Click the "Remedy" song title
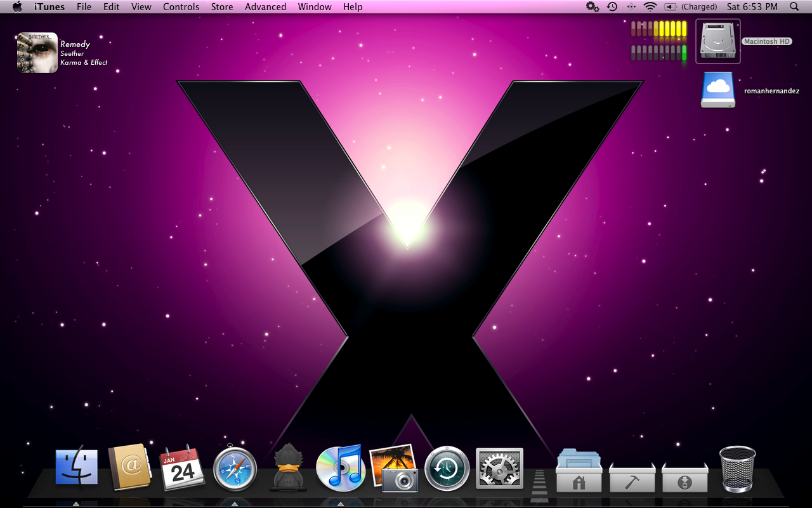 click(x=75, y=44)
